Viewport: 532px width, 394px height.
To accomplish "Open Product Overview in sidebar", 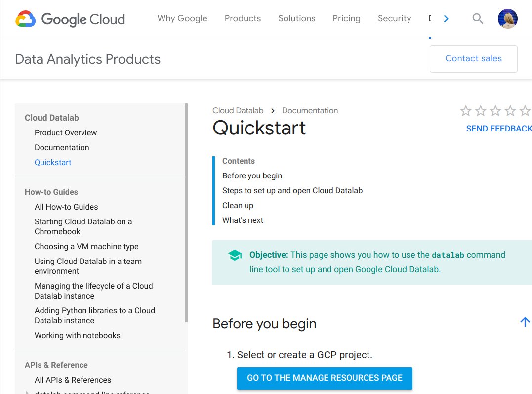I will [66, 133].
